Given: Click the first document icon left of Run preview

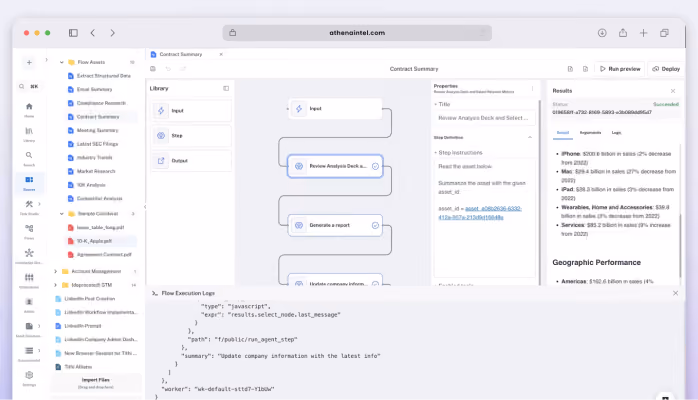Looking at the screenshot, I should 570,69.
